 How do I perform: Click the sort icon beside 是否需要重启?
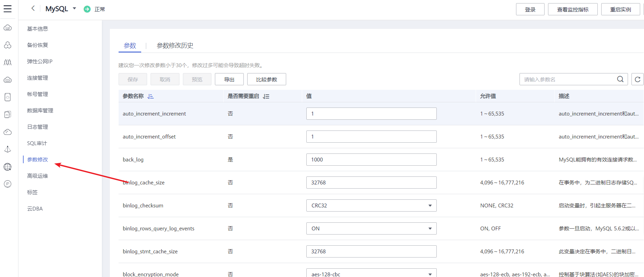tap(266, 96)
